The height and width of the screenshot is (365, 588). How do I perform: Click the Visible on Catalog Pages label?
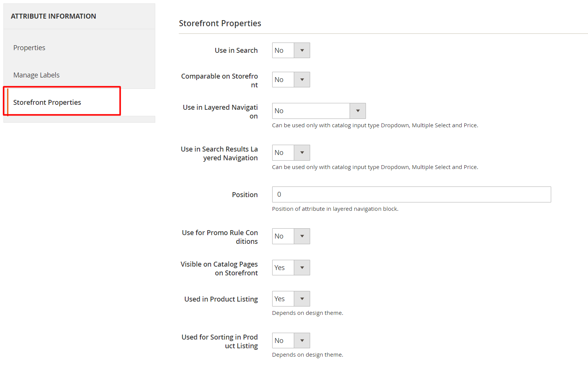coord(219,269)
